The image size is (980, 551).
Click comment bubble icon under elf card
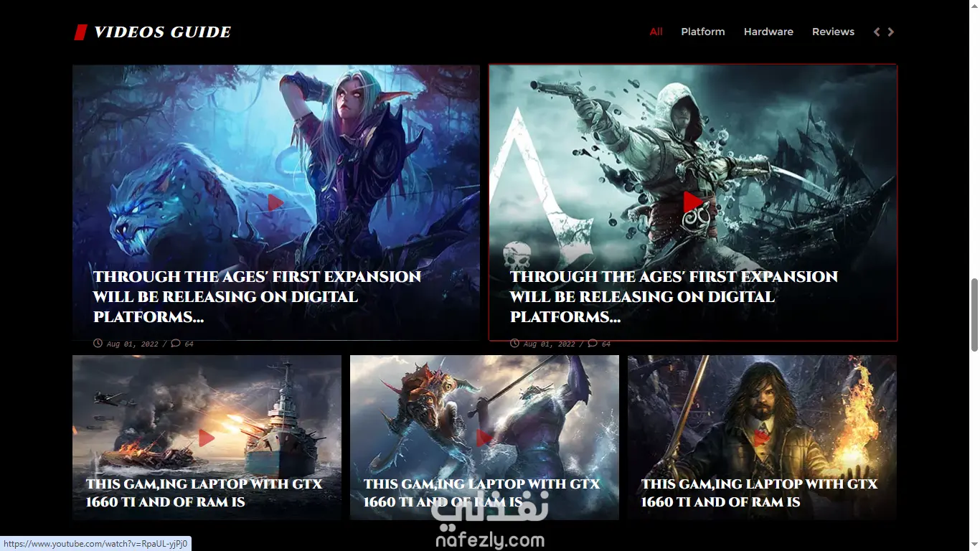pyautogui.click(x=176, y=344)
